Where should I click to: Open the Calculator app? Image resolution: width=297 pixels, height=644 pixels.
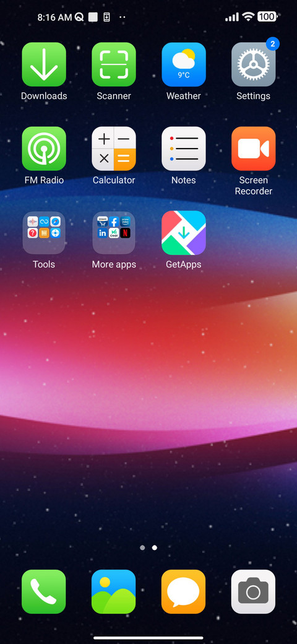click(114, 149)
